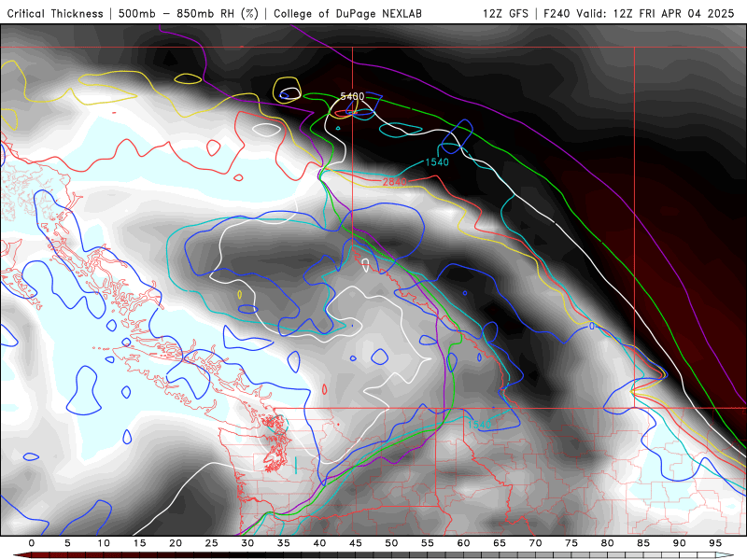Click the 'Critical Thickness' title text

pyautogui.click(x=55, y=14)
